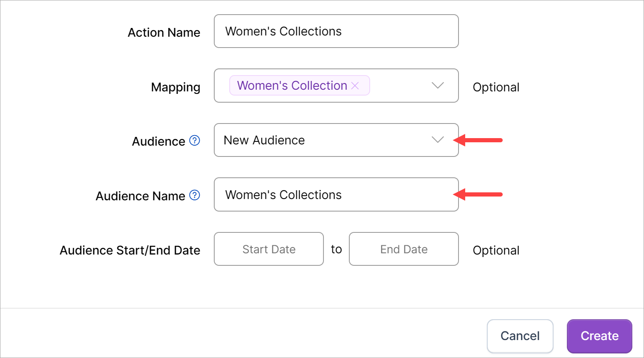Viewport: 644px width, 358px height.
Task: Click the purple Create button
Action: pos(599,336)
